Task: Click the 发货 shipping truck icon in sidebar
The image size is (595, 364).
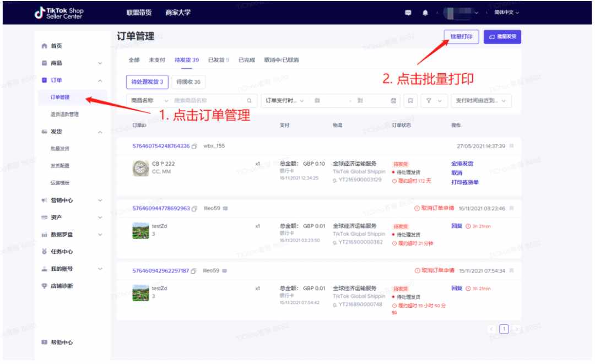Action: click(45, 132)
